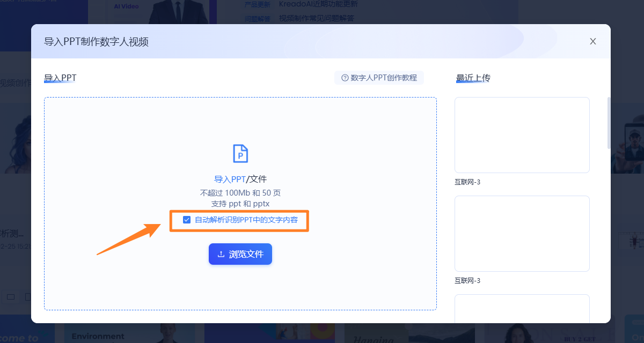Click the Environment template card in background

98,336
